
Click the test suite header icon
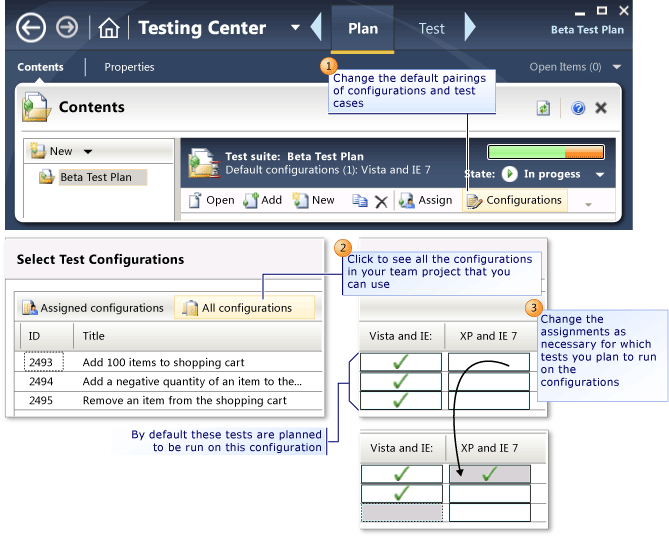point(204,163)
